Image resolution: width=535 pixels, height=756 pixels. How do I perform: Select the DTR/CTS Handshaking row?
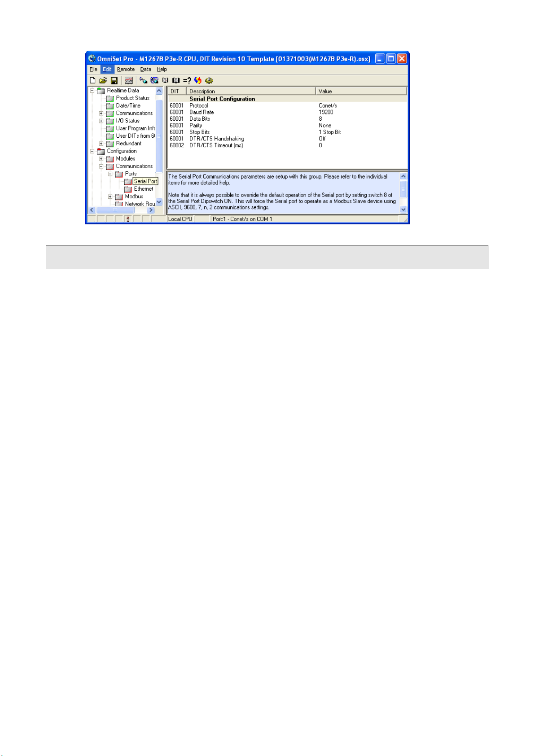[287, 139]
